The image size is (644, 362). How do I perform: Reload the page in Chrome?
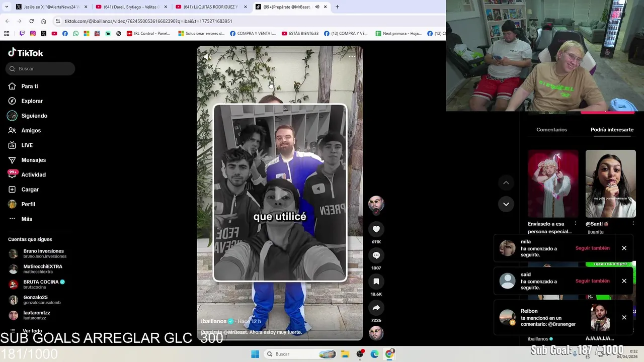[31, 21]
